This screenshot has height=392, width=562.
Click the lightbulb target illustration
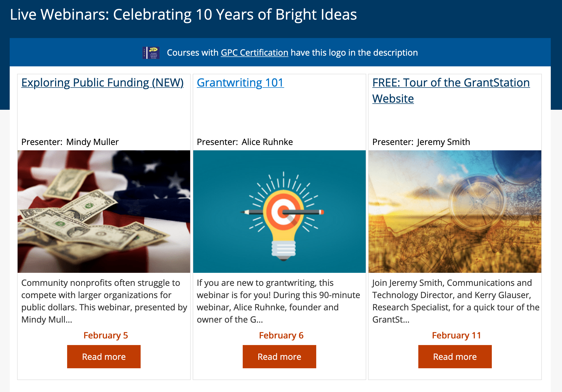tap(279, 211)
